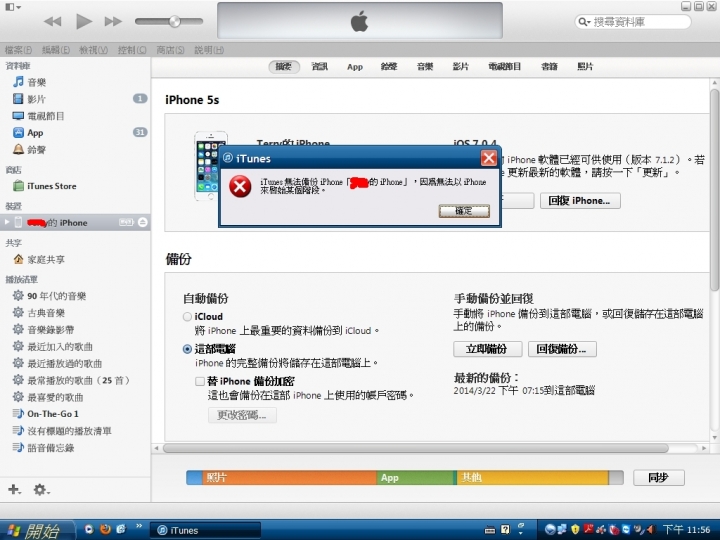The height and width of the screenshot is (540, 720).
Task: Switch to the 影片 tab
Action: pyautogui.click(x=461, y=67)
